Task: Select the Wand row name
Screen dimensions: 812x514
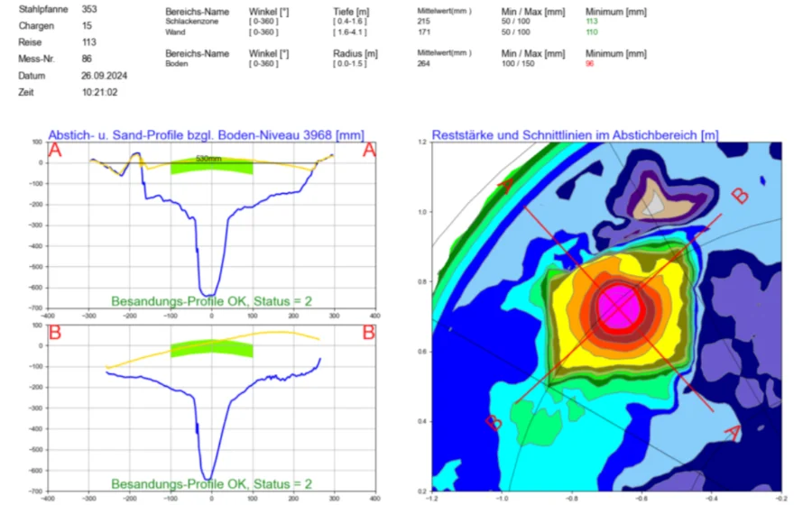Action: 175,32
